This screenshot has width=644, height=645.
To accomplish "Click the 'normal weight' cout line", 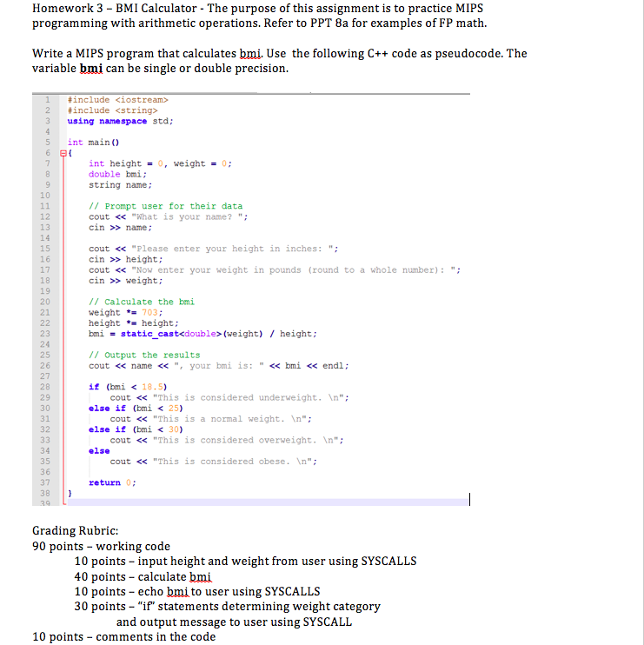I will click(x=211, y=419).
